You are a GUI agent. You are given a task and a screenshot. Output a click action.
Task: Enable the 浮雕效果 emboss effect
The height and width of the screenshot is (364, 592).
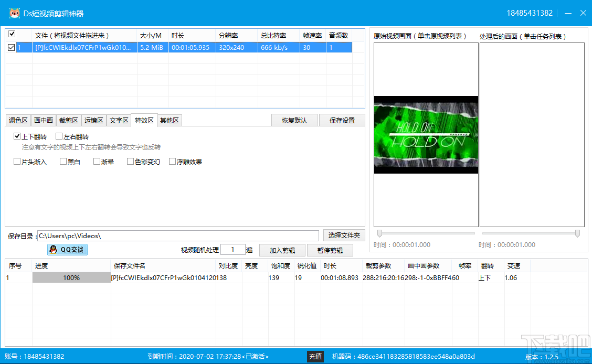pos(173,161)
